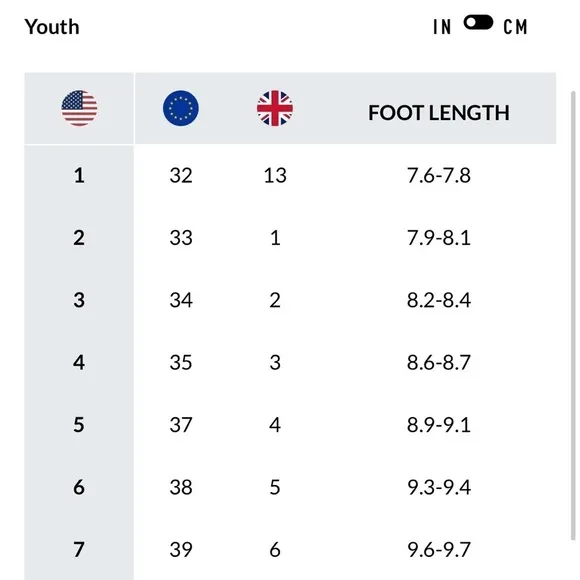This screenshot has height=580, width=580.
Task: Select US size 1 row
Action: coord(290,175)
